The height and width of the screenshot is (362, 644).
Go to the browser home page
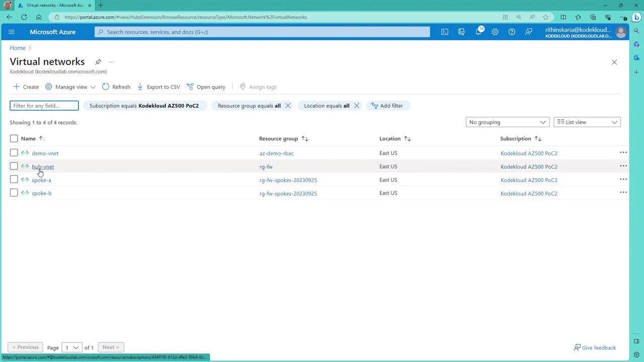coord(39,17)
